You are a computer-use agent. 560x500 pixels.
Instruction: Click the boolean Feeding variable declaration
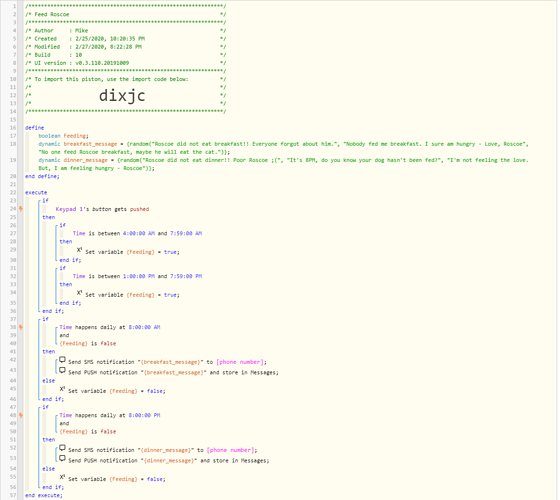pyautogui.click(x=64, y=136)
